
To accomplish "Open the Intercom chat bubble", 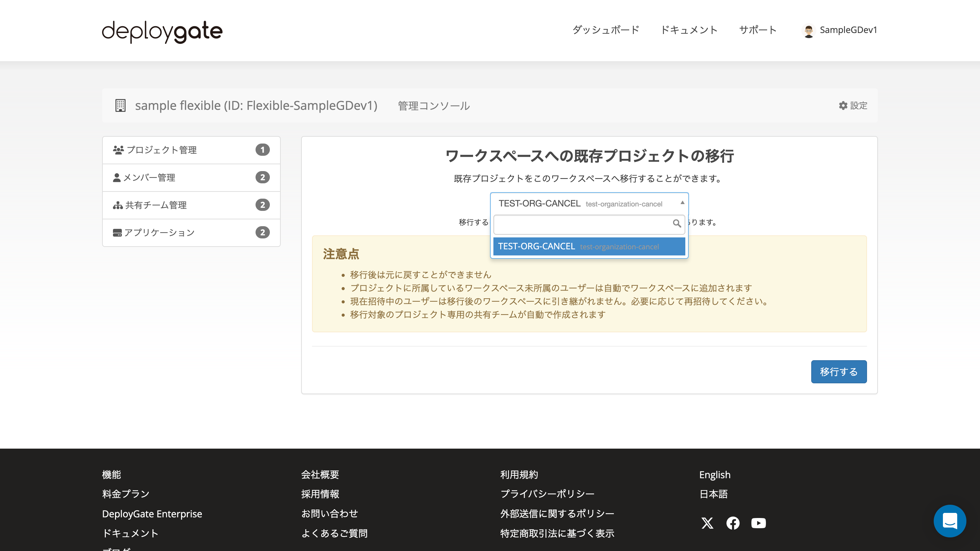I will click(950, 521).
